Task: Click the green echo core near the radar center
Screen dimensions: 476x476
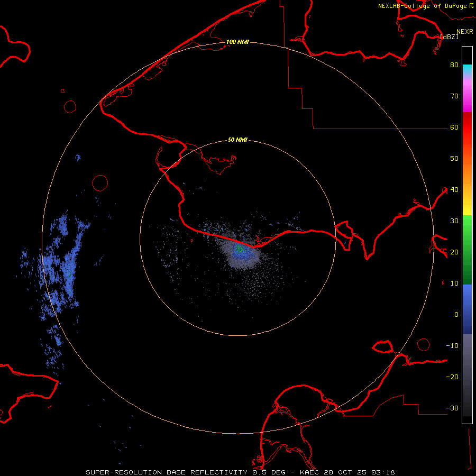Action: 240,249
